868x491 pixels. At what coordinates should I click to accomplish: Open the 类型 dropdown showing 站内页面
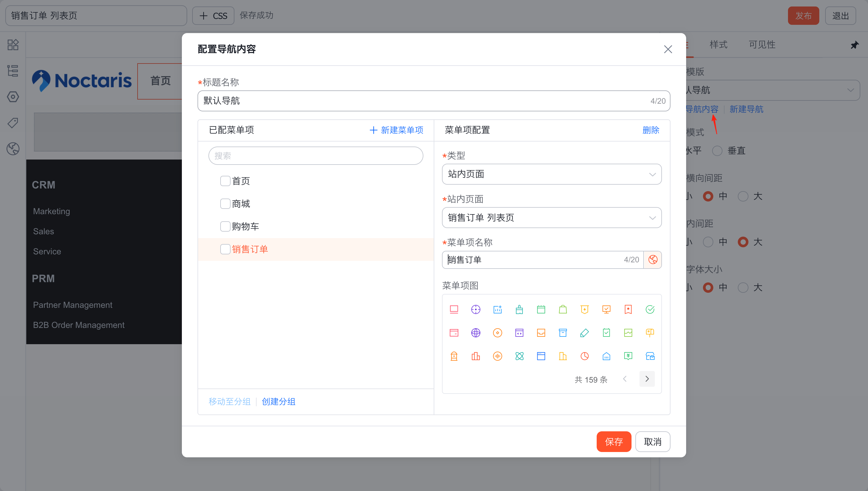click(x=551, y=174)
